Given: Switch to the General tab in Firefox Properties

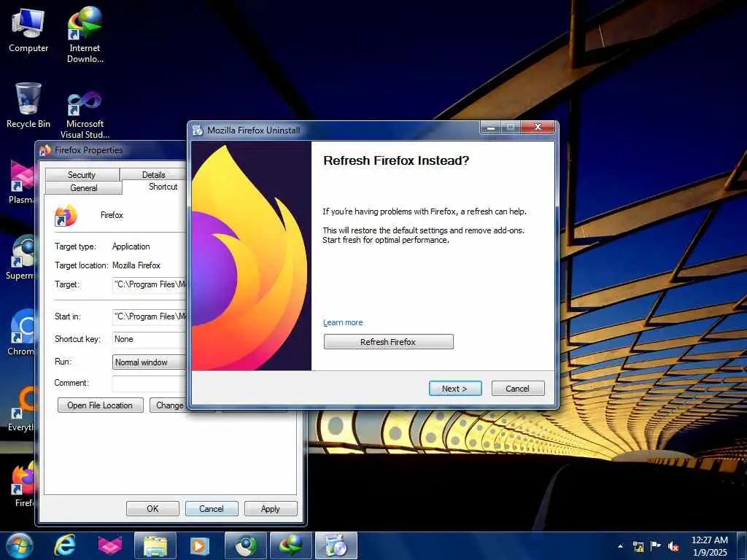Looking at the screenshot, I should pyautogui.click(x=84, y=188).
